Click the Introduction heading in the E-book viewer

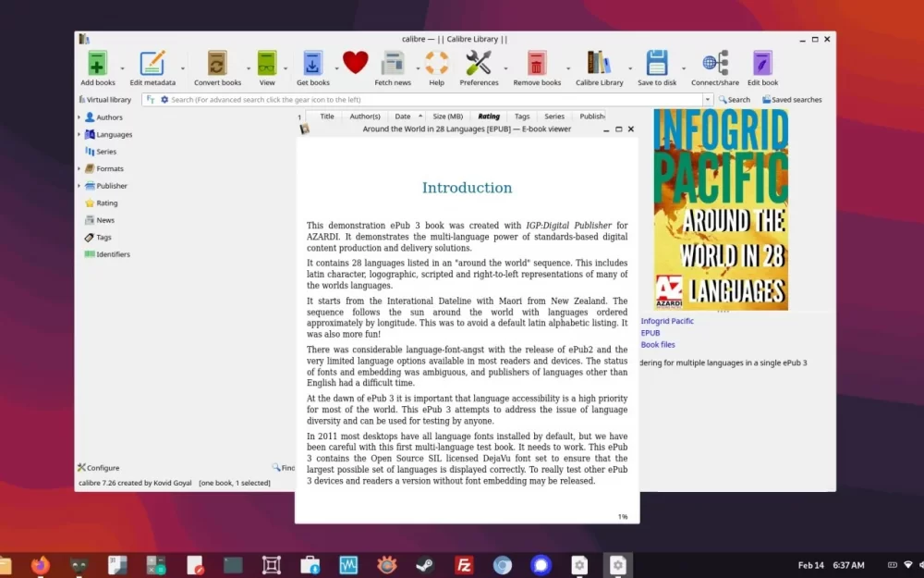coord(467,188)
